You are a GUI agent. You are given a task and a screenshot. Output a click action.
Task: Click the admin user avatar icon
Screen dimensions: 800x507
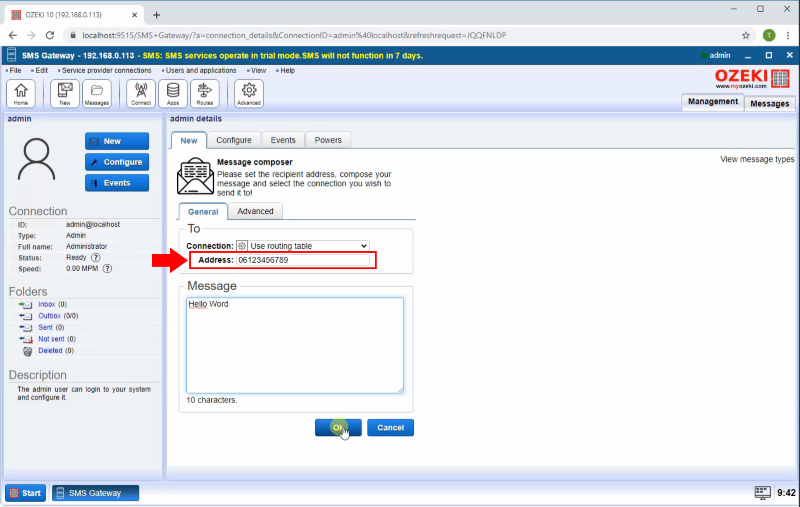tap(36, 159)
